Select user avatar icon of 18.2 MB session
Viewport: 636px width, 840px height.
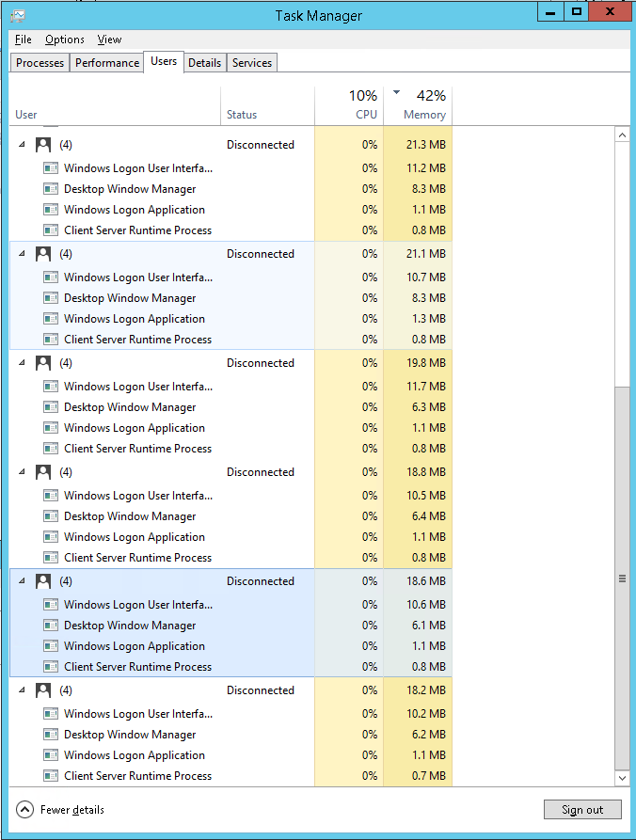tap(43, 690)
